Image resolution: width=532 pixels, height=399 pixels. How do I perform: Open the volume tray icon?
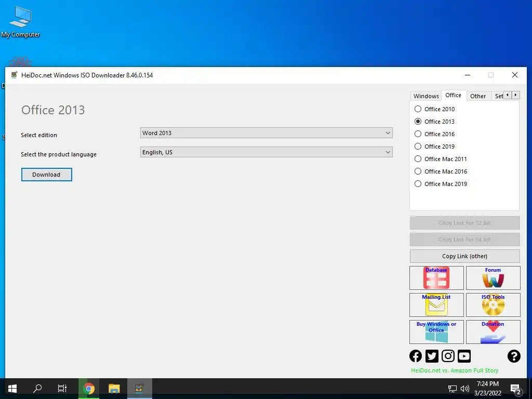[x=465, y=389]
